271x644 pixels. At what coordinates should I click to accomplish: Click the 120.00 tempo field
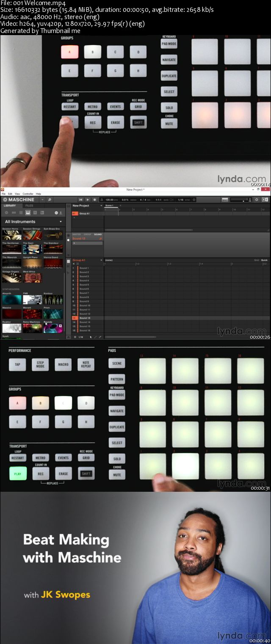(109, 200)
